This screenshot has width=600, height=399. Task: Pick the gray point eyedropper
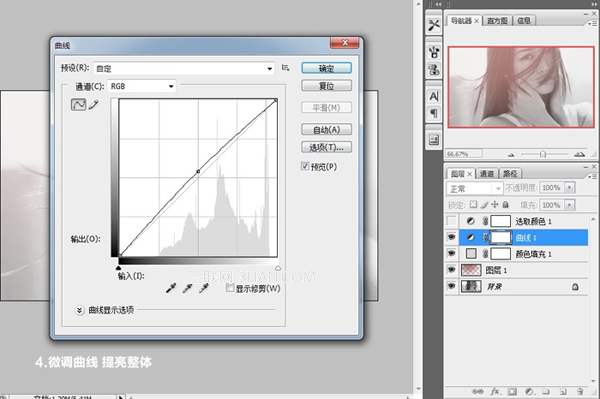[x=187, y=288]
